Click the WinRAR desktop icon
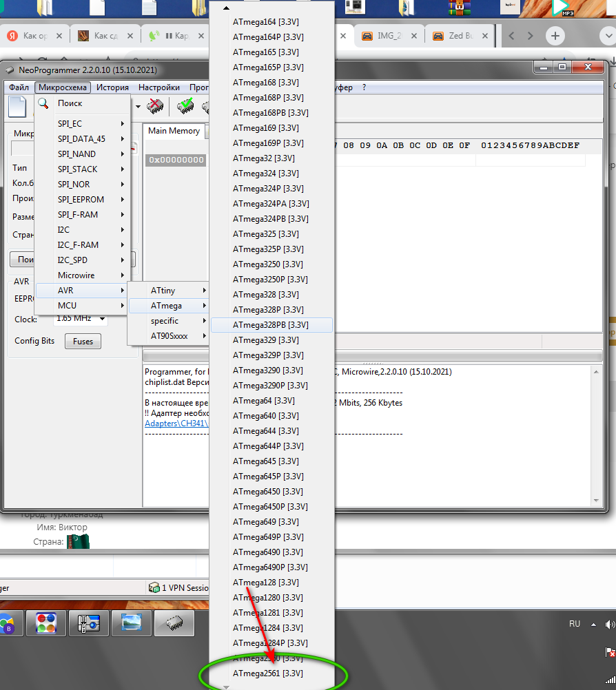The image size is (616, 690). tap(460, 8)
